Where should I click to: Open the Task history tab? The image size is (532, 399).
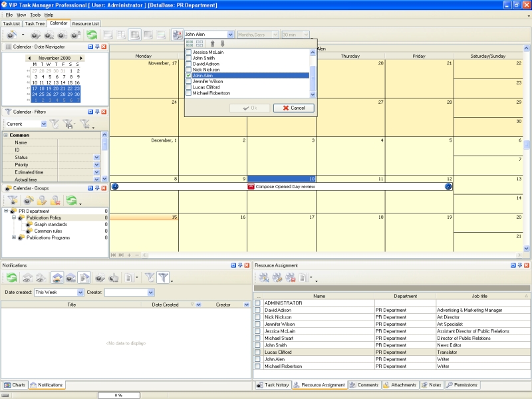coord(273,385)
